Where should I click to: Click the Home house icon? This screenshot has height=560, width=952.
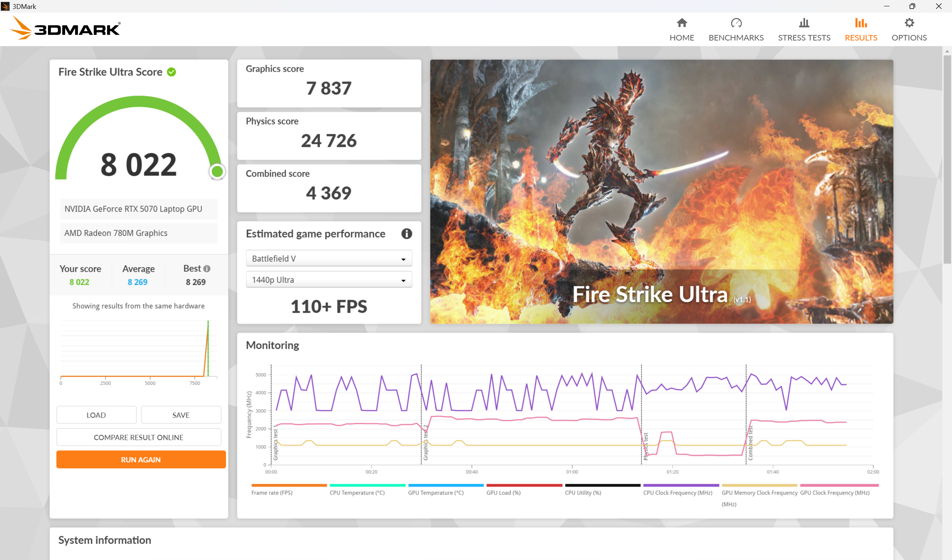point(682,23)
